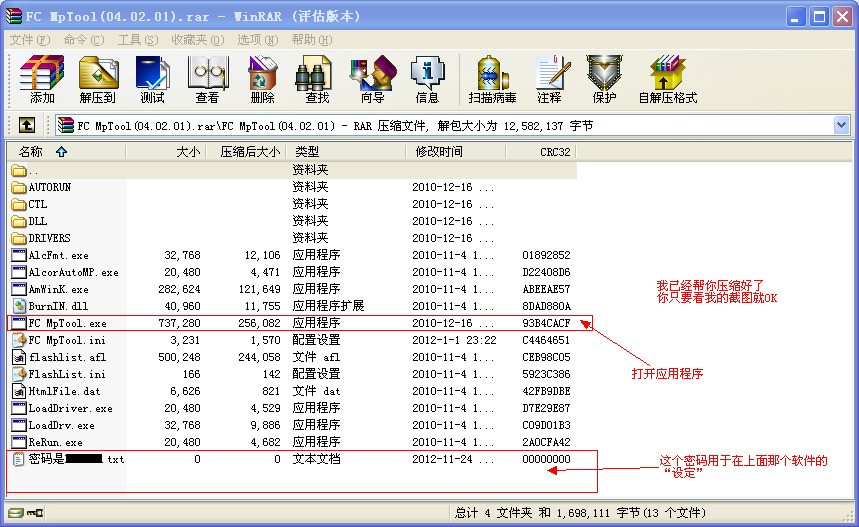Open the 注释 (Comment) tool
Viewport: 859px width, 527px height.
(549, 79)
